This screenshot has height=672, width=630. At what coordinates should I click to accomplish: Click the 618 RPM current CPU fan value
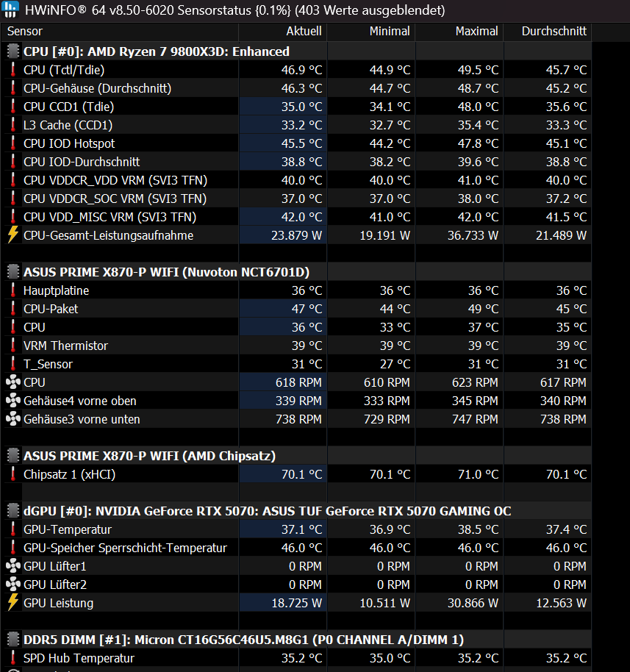[298, 382]
